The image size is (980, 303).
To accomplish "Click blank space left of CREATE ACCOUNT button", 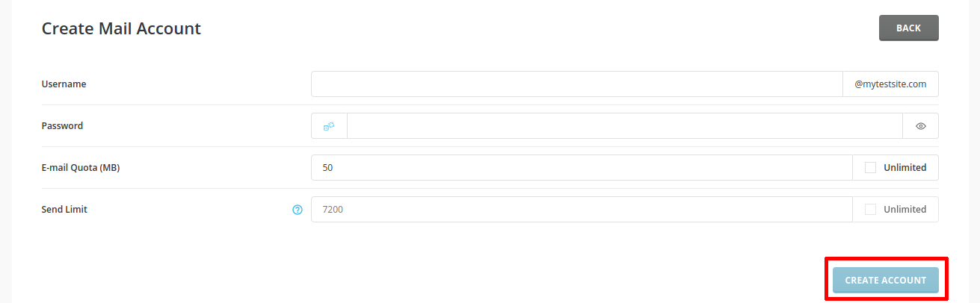I will [x=523, y=280].
